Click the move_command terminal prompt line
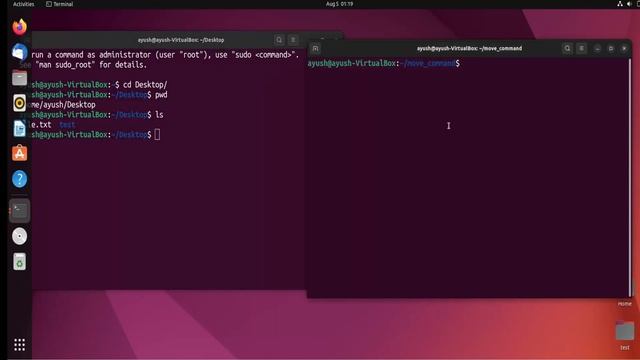The height and width of the screenshot is (360, 640). coord(384,63)
